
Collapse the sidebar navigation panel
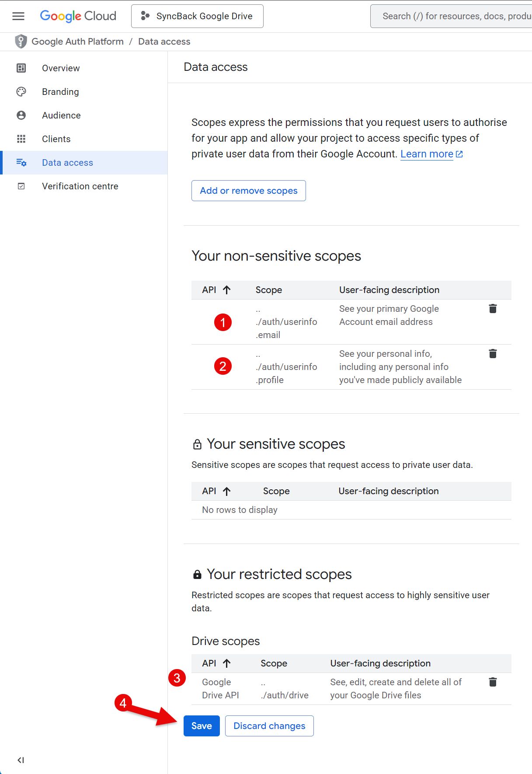click(21, 760)
